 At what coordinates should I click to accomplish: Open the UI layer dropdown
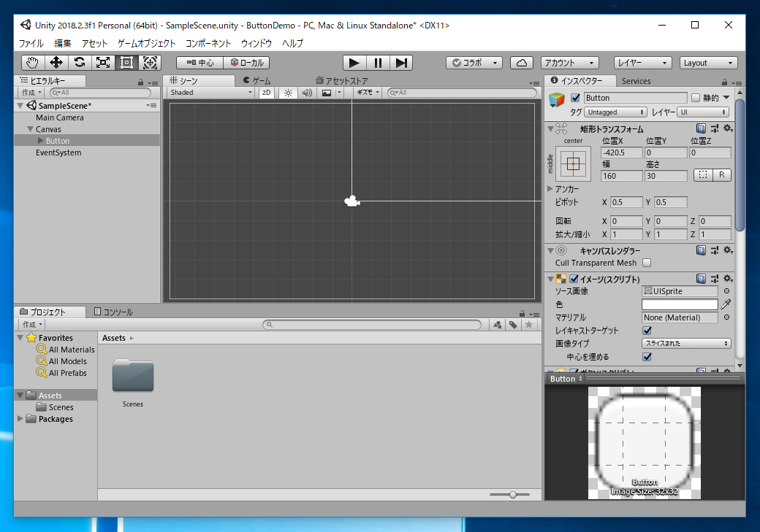[x=703, y=112]
